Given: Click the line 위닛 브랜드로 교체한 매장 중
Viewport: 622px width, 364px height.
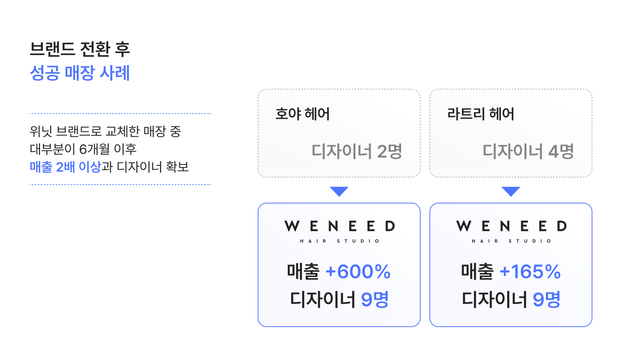Looking at the screenshot, I should [x=105, y=131].
